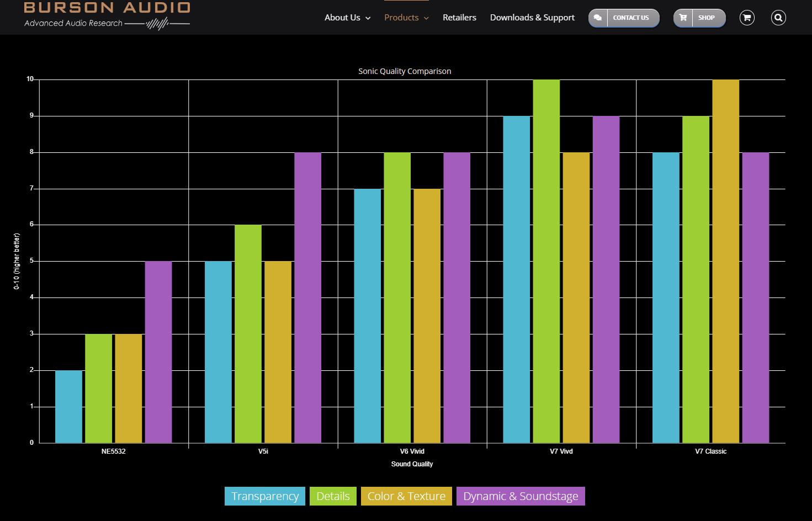The width and height of the screenshot is (812, 521).
Task: Click the "V5i" x-axis label
Action: click(263, 451)
